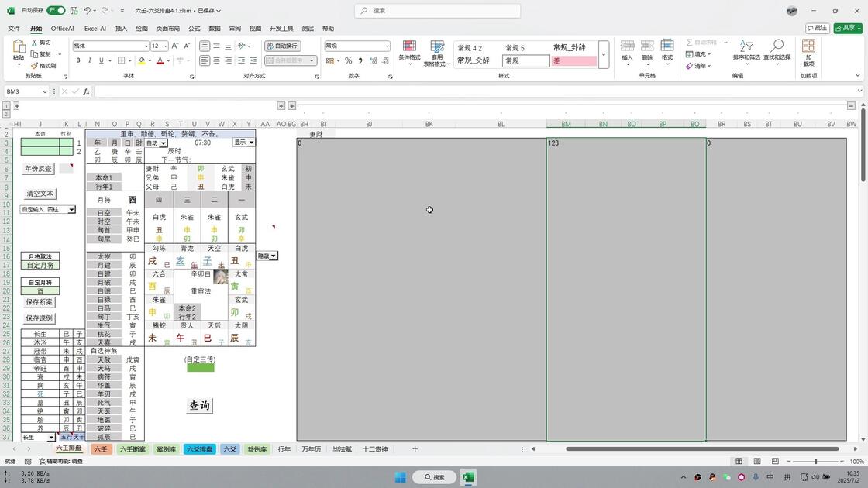The width and height of the screenshot is (868, 488).
Task: Open Windows Start menu
Action: 400,477
